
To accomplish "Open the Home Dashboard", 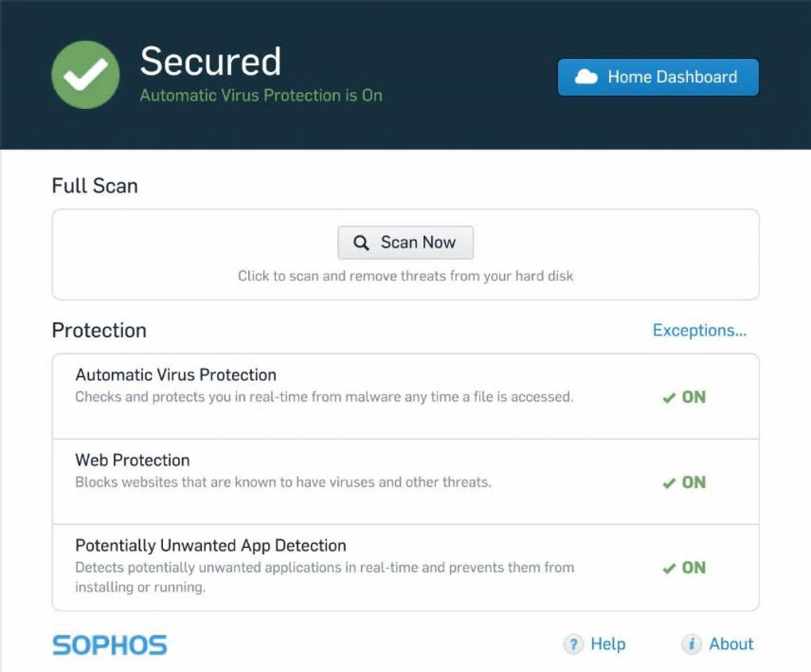I will [658, 77].
